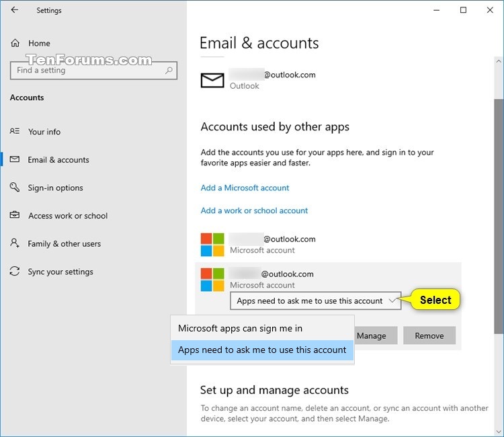The height and width of the screenshot is (437, 504).
Task: Click the Find a setting search box
Action: click(93, 71)
